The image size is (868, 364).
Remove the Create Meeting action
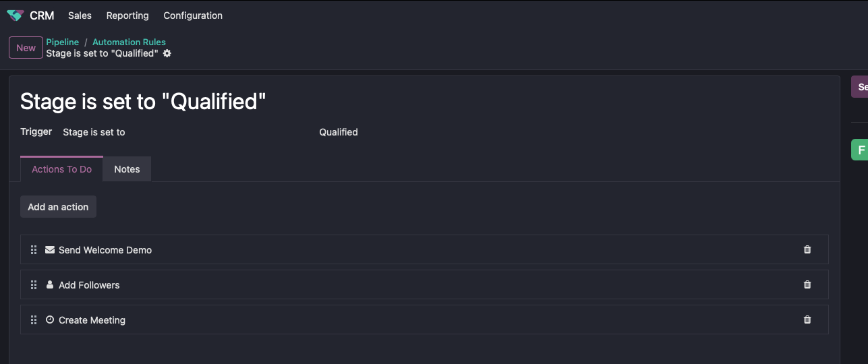tap(807, 320)
